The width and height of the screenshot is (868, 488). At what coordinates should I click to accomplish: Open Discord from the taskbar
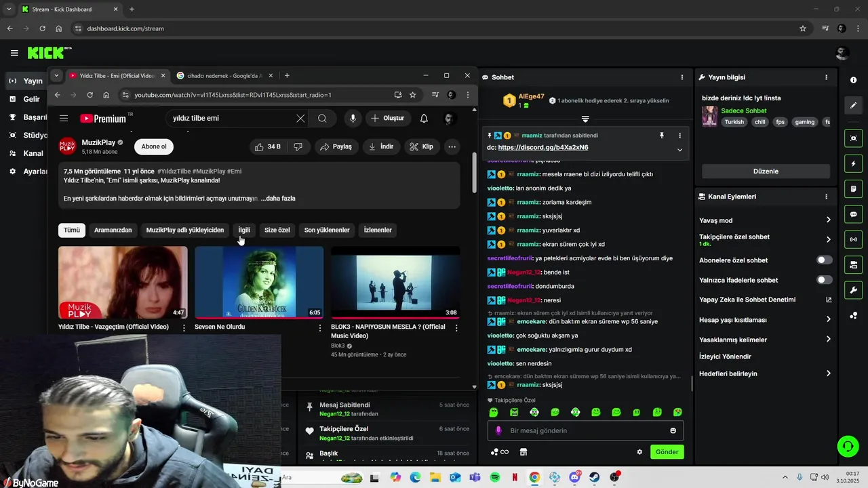coord(575,477)
